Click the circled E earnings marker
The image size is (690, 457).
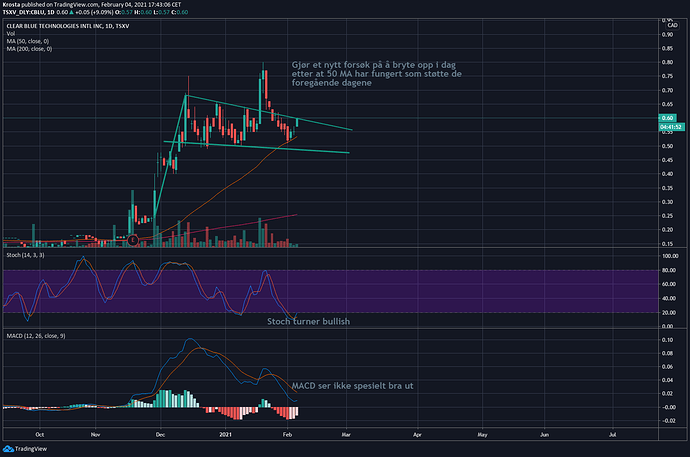132,239
